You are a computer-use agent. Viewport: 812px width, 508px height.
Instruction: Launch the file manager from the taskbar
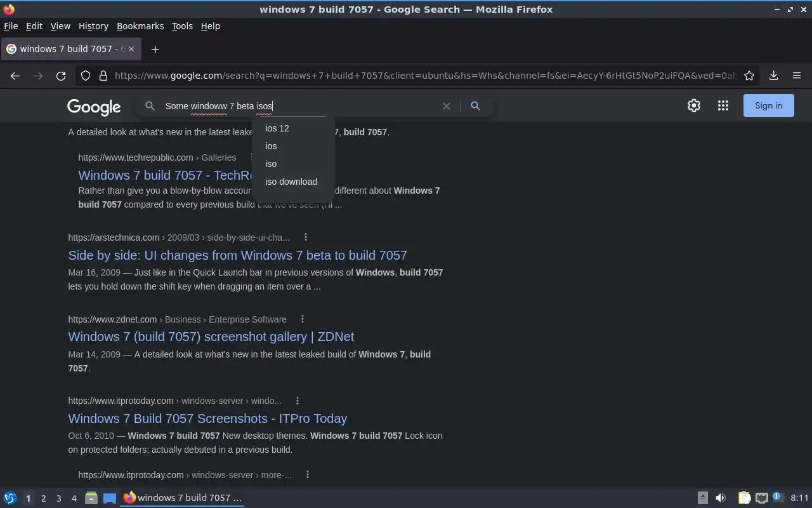91,498
